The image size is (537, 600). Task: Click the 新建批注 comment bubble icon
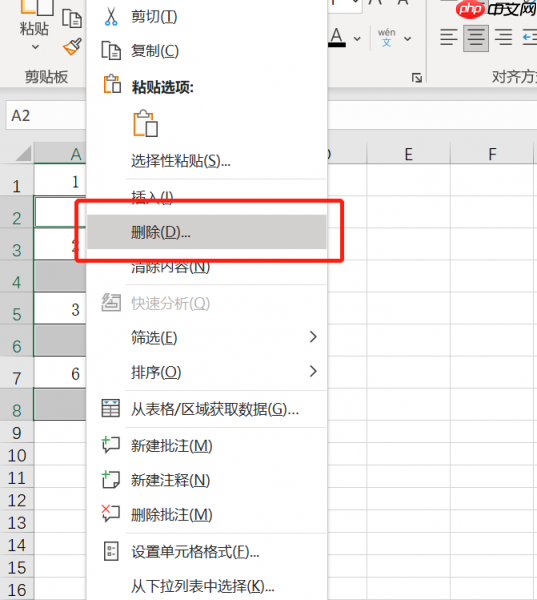click(x=111, y=445)
